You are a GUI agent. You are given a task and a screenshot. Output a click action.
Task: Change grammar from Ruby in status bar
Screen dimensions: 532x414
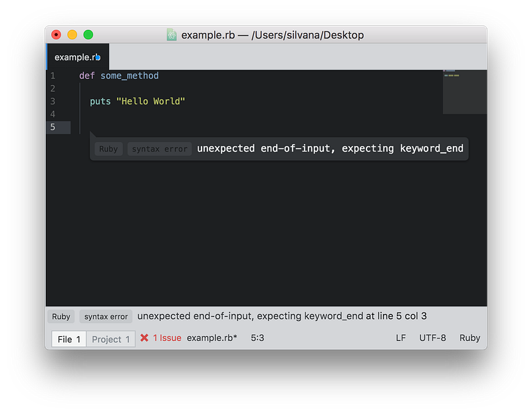pyautogui.click(x=469, y=338)
